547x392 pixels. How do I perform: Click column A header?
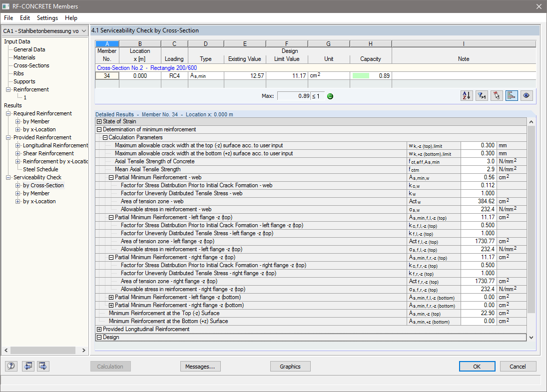[107, 43]
